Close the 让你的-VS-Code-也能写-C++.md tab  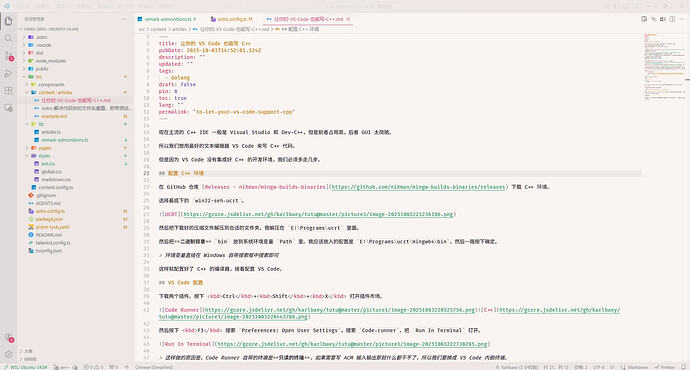(x=348, y=19)
